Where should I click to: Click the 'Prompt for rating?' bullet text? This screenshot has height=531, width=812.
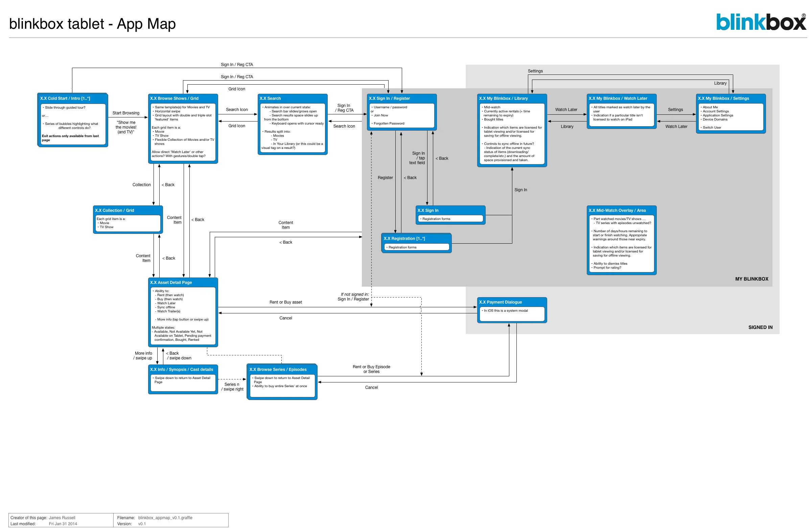[x=607, y=268]
